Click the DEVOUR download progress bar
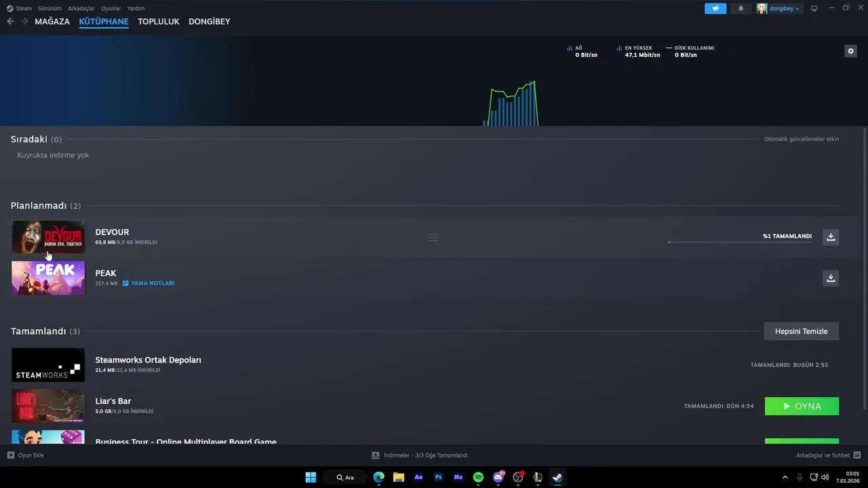Image resolution: width=868 pixels, height=488 pixels. click(x=740, y=242)
